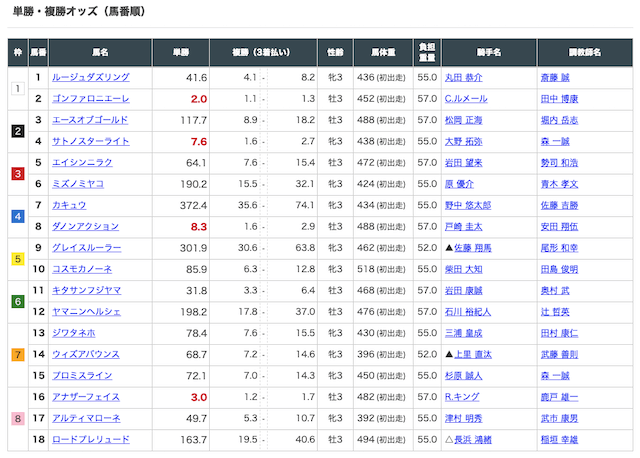Click the pink frame number 8 badge
The image size is (640, 458).
click(17, 418)
